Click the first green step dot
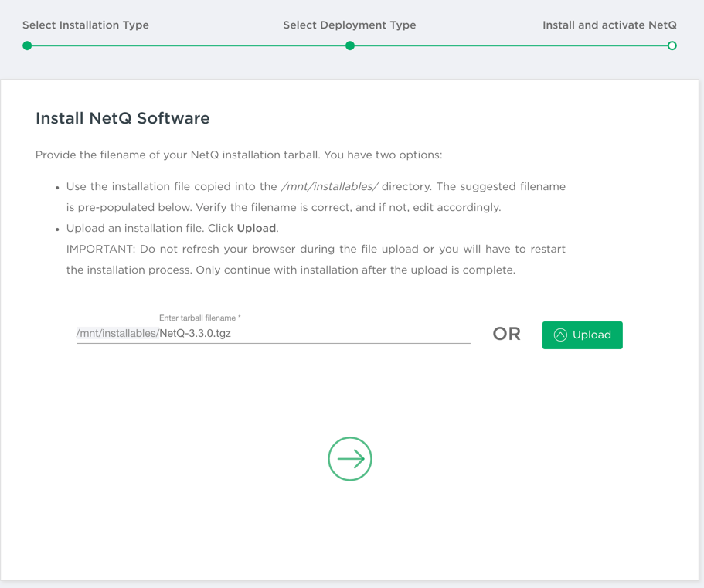The width and height of the screenshot is (704, 588). [x=27, y=46]
